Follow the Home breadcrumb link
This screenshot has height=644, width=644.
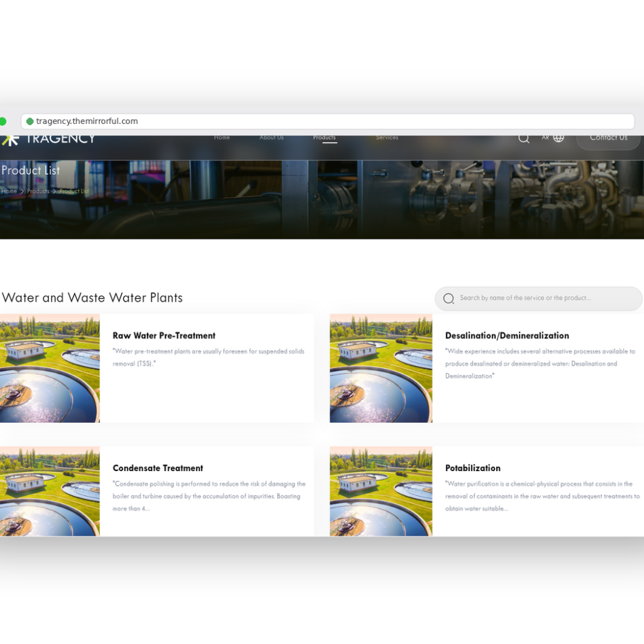[x=9, y=191]
